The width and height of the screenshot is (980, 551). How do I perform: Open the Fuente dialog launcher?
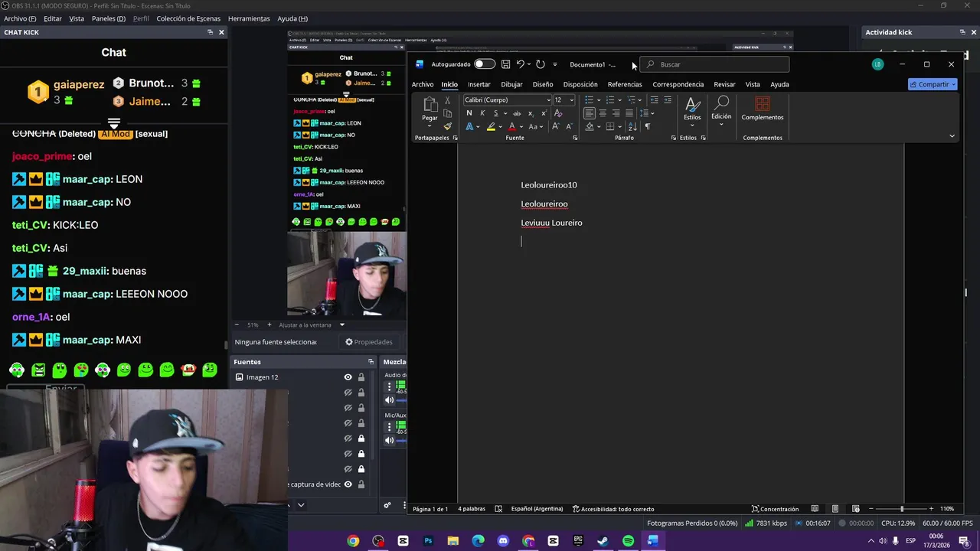click(x=575, y=138)
